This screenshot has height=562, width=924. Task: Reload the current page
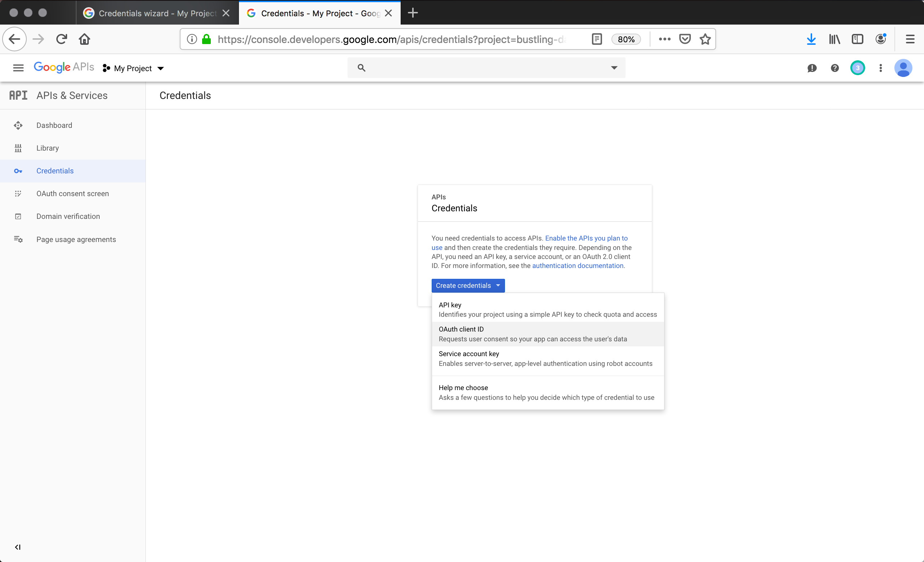pos(61,39)
